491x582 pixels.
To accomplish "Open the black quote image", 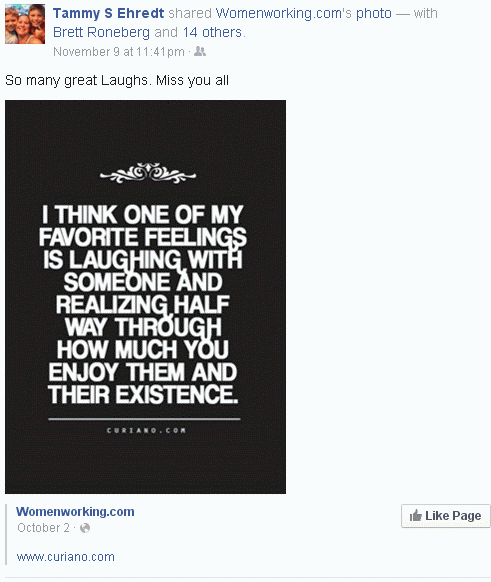I will coord(145,297).
